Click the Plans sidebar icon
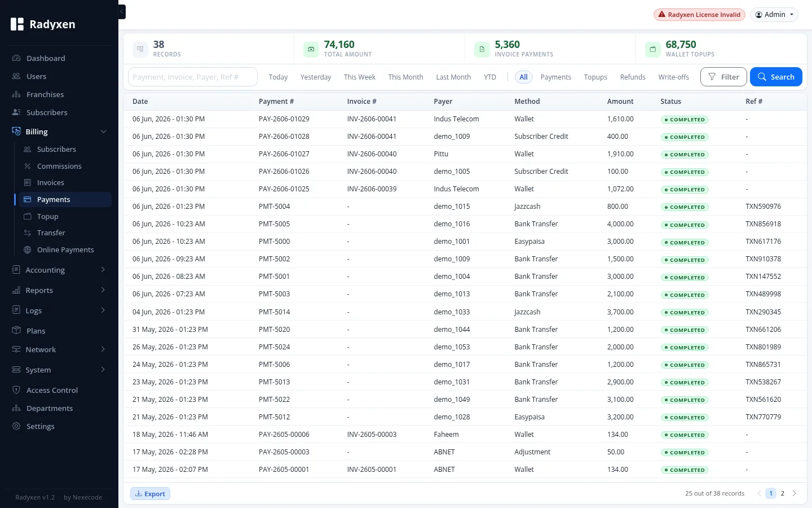Screen dimensions: 812x508 pyautogui.click(x=16, y=331)
